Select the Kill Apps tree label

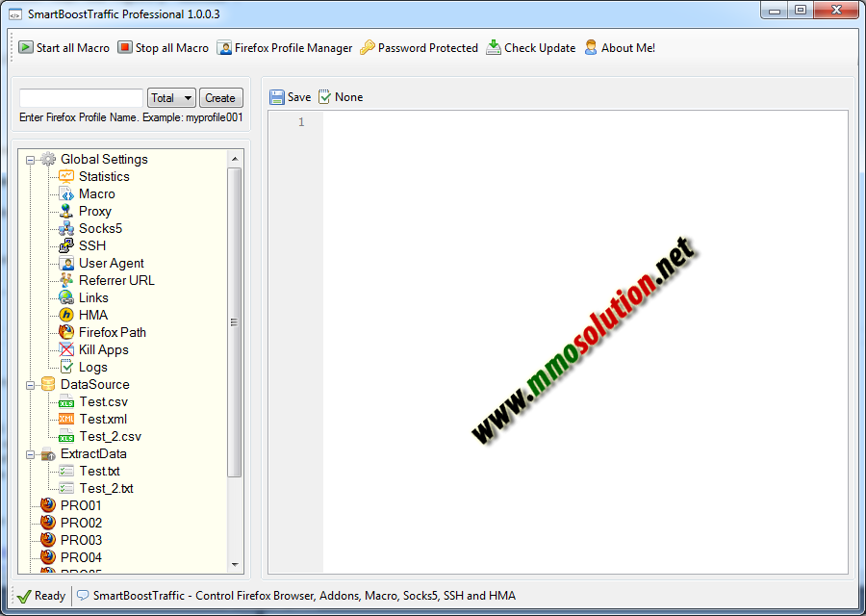click(104, 349)
